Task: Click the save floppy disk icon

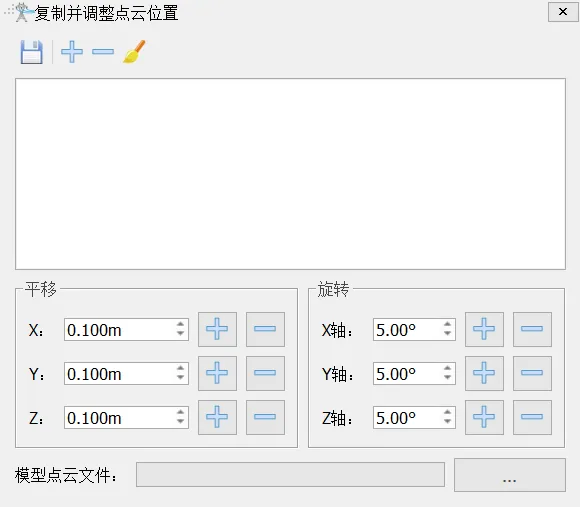Action: [31, 52]
